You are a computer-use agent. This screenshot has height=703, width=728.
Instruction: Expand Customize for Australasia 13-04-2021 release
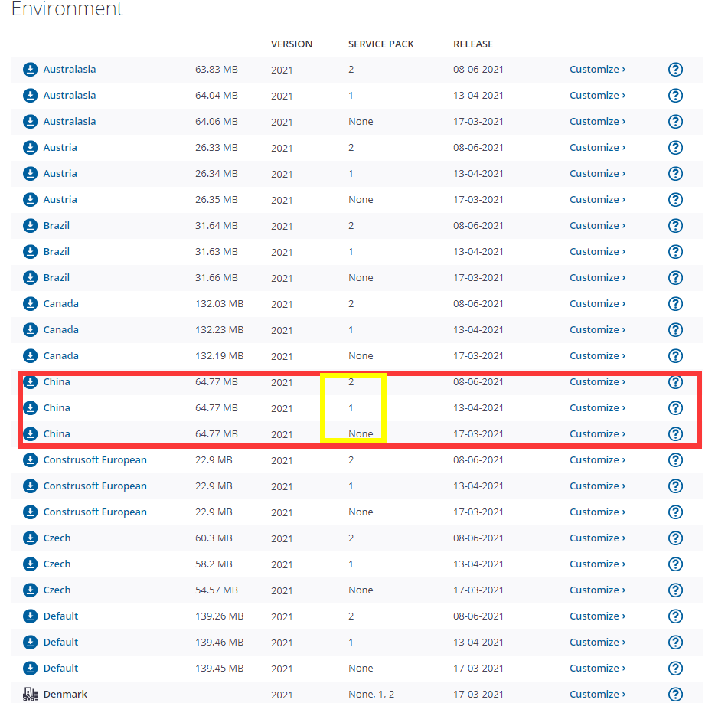[x=597, y=96]
